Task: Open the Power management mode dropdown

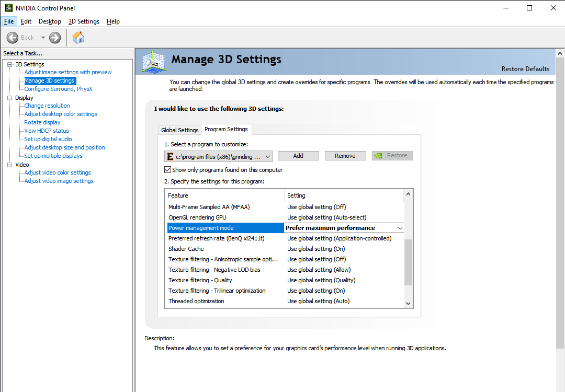Action: [400, 228]
